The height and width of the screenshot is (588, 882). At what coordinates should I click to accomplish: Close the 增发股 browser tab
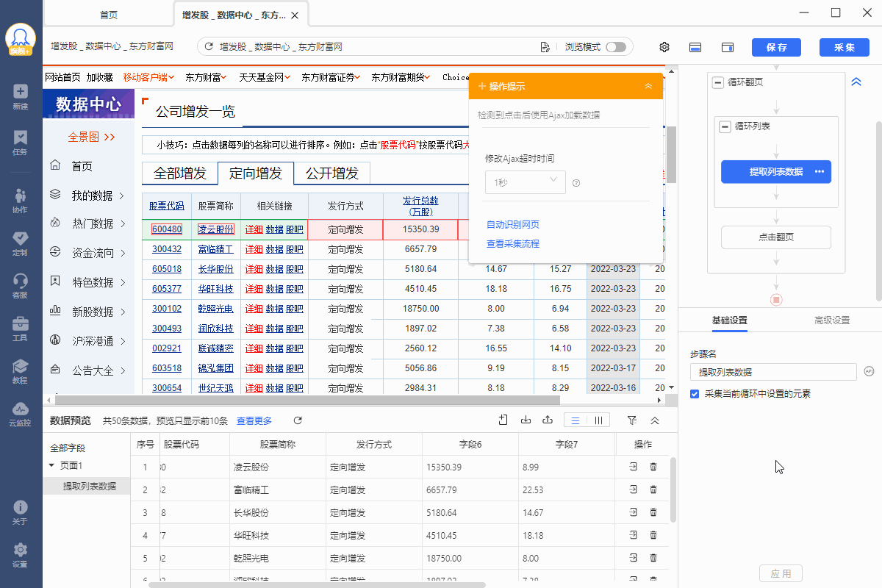[x=295, y=15]
